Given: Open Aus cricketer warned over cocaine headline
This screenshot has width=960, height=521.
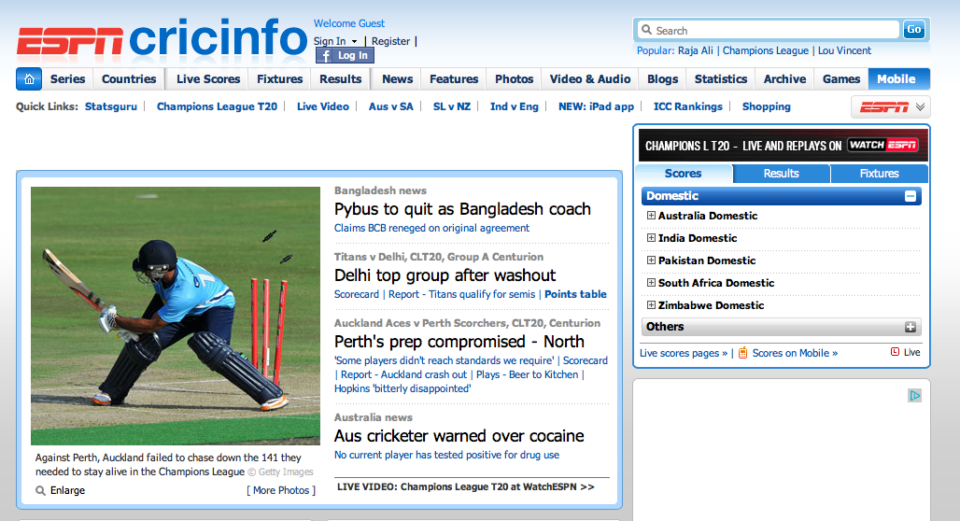Looking at the screenshot, I should point(459,436).
